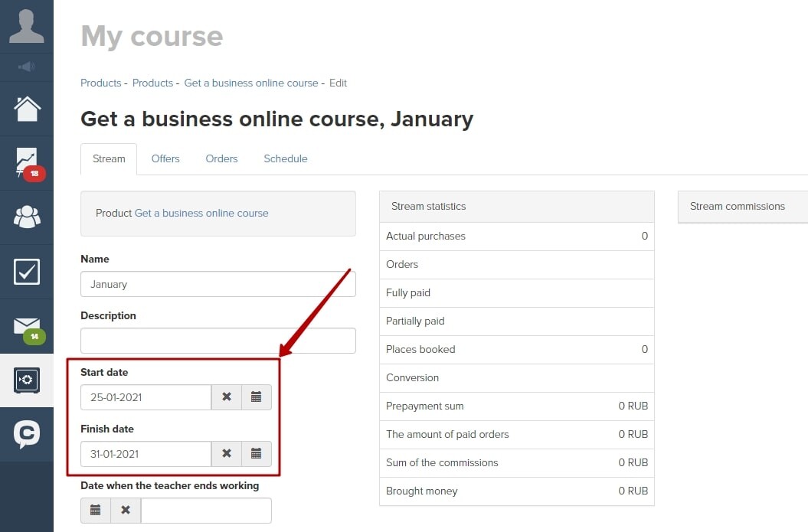The width and height of the screenshot is (808, 532).
Task: Open the chat bubble sidebar icon
Action: click(x=27, y=434)
